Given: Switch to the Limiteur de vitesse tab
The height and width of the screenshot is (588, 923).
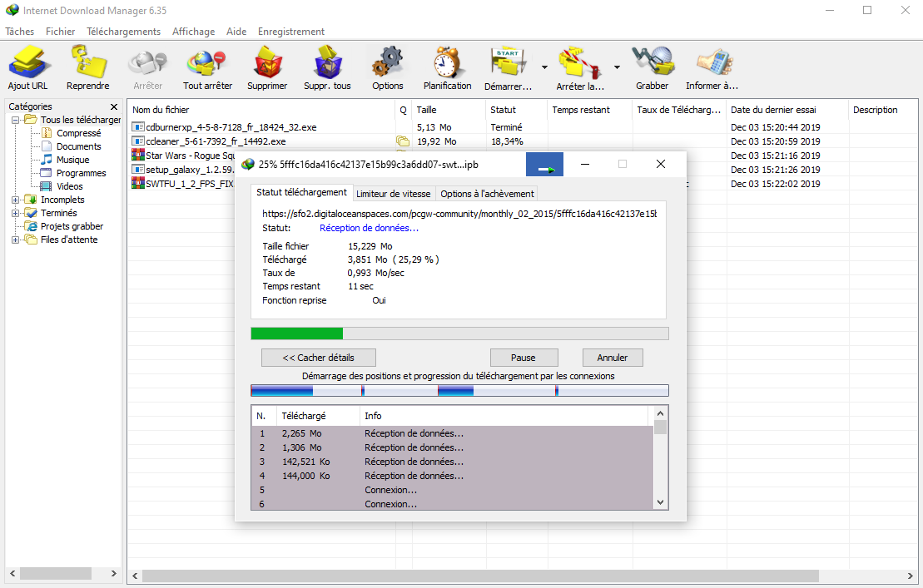Looking at the screenshot, I should pos(394,194).
